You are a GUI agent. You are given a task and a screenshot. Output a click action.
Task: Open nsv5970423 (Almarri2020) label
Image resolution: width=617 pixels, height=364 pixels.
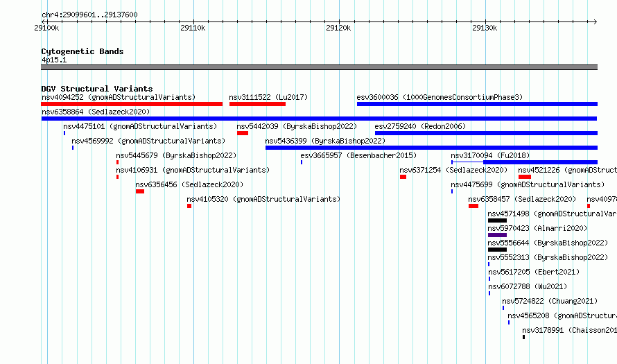pyautogui.click(x=537, y=228)
